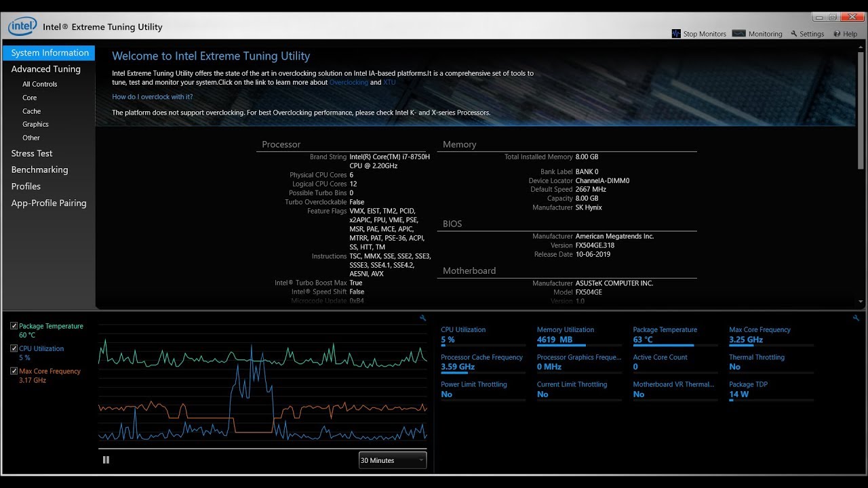The height and width of the screenshot is (488, 868).
Task: Open All Controls under Advanced Tuning
Action: [40, 84]
